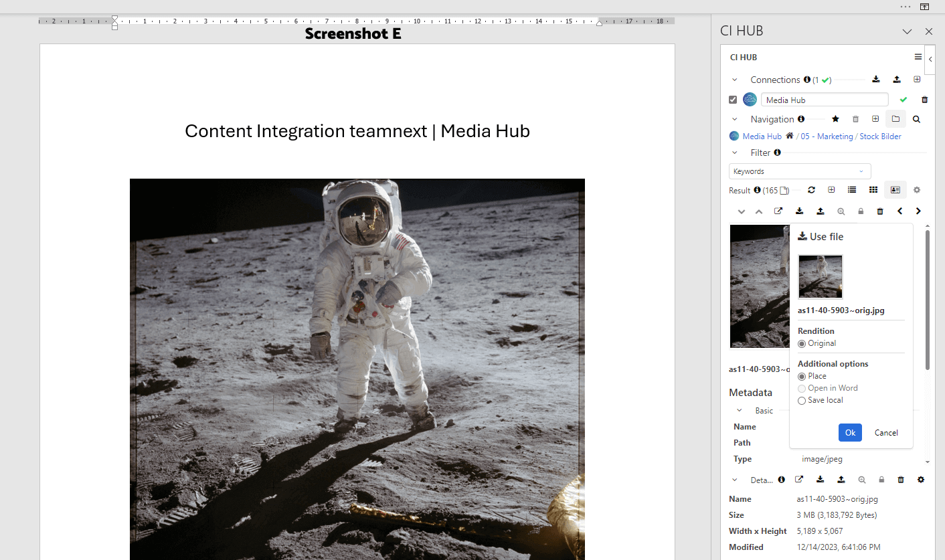This screenshot has width=945, height=560.
Task: Refresh the results list
Action: 811,190
